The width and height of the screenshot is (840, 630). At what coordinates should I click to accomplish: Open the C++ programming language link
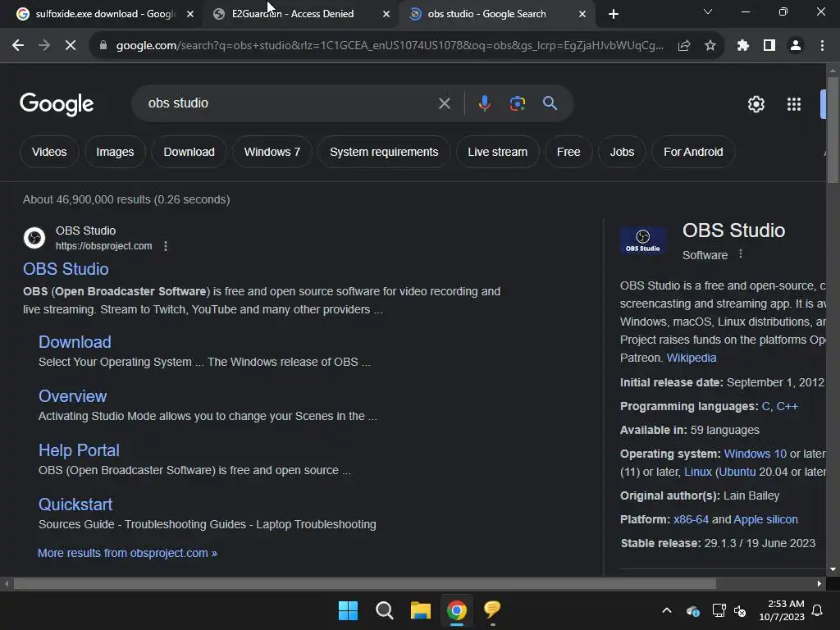(x=787, y=406)
